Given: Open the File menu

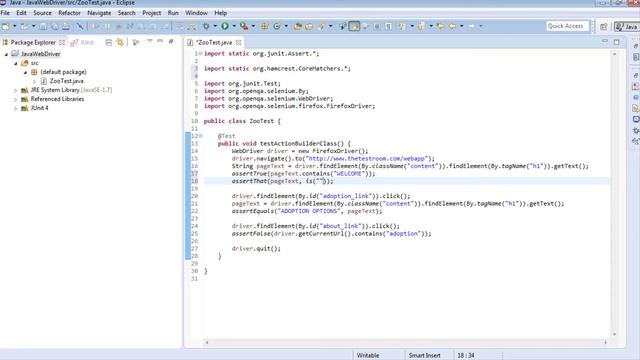Looking at the screenshot, I should [5, 13].
